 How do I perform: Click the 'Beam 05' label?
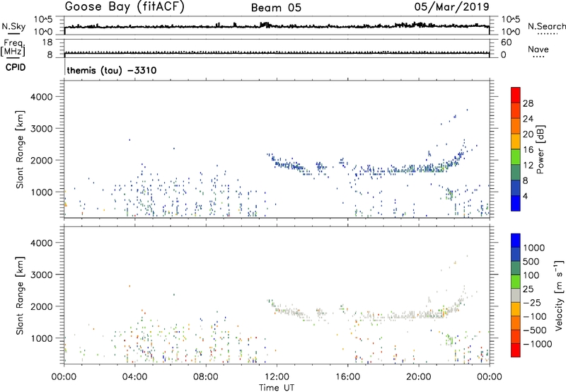click(276, 8)
